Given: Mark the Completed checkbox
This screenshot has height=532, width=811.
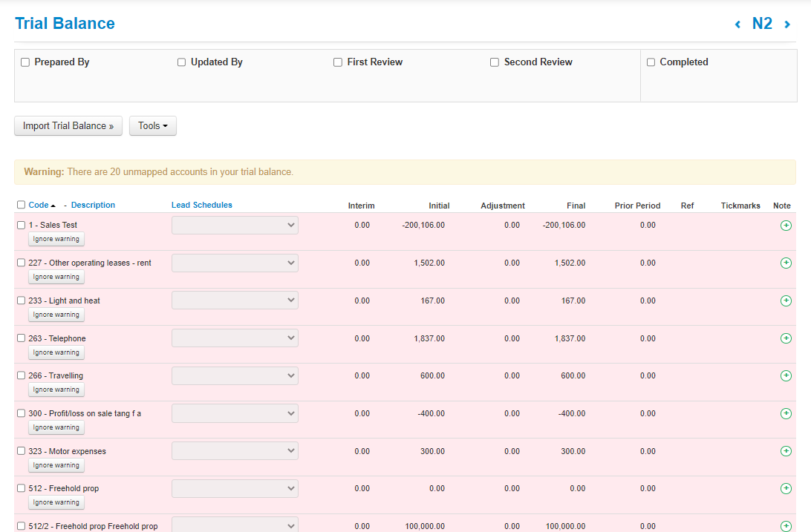Looking at the screenshot, I should point(651,62).
